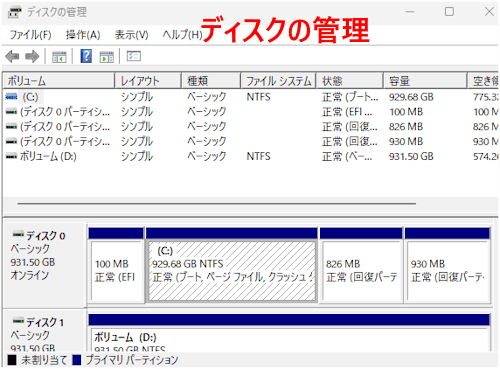Minimize the Disk Management window
The height and width of the screenshot is (369, 500).
point(410,12)
